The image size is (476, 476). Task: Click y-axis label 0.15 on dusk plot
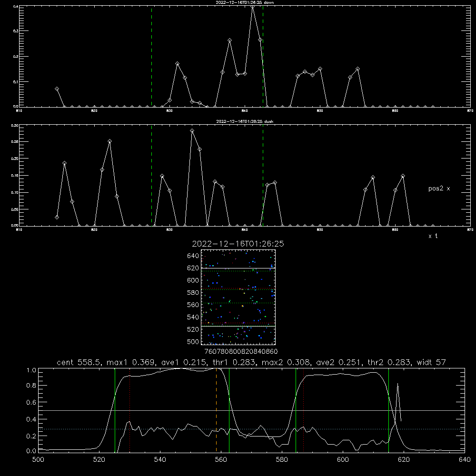click(15, 176)
